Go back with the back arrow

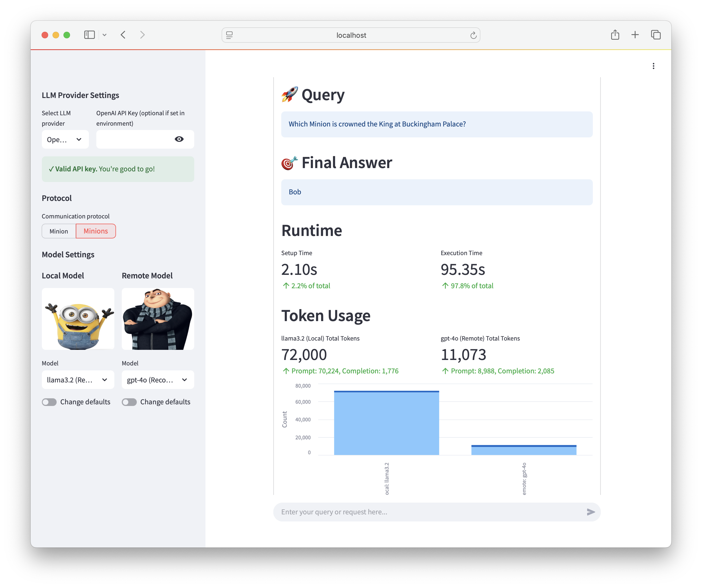(x=123, y=35)
